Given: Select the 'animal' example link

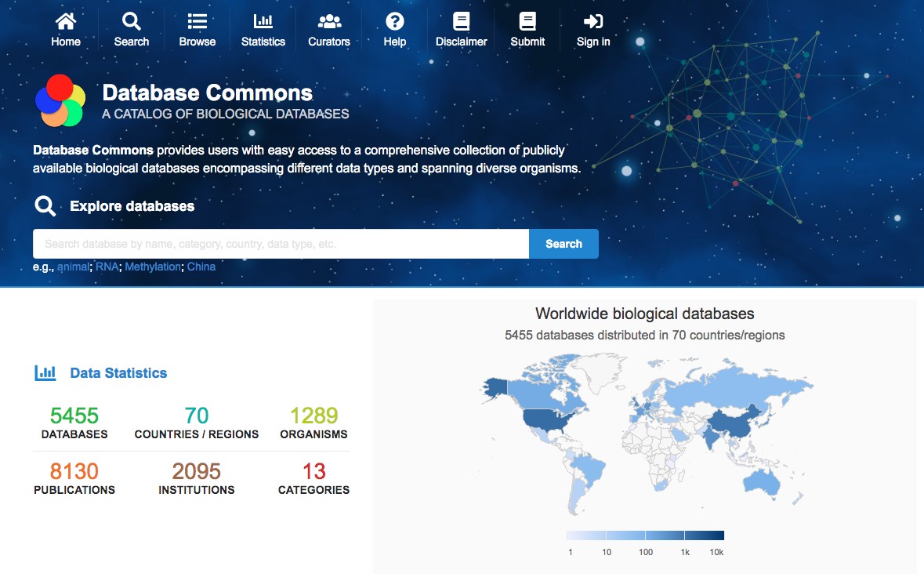Looking at the screenshot, I should [x=73, y=267].
